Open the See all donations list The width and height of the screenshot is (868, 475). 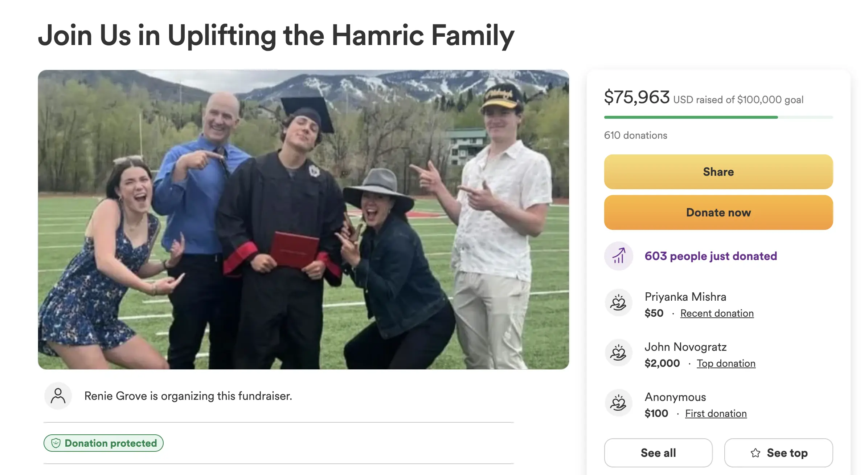658,453
